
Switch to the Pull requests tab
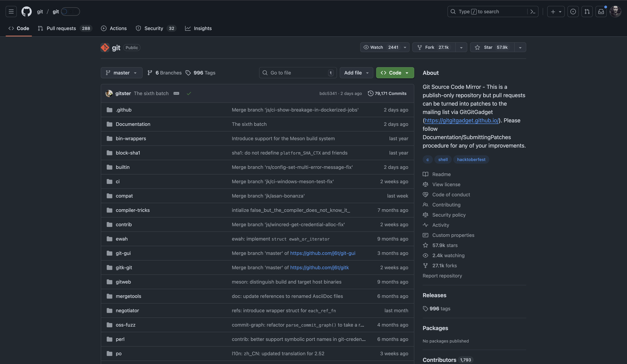click(x=61, y=28)
